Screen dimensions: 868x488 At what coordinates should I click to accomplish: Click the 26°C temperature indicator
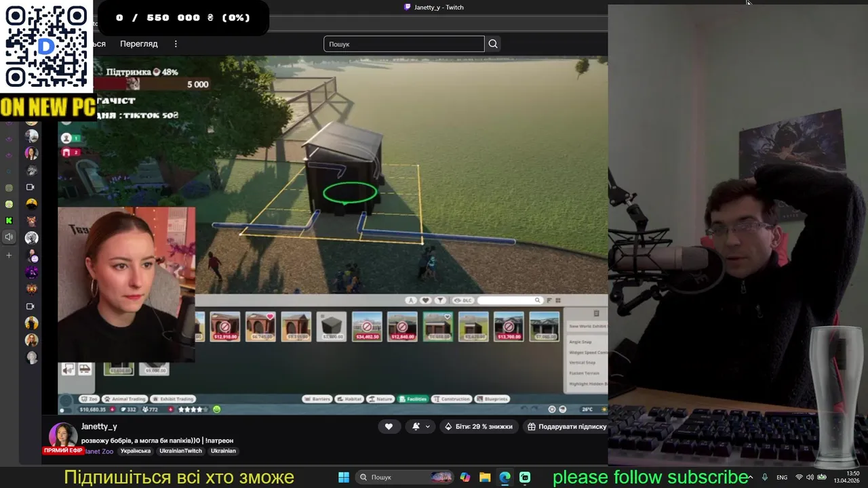(587, 409)
